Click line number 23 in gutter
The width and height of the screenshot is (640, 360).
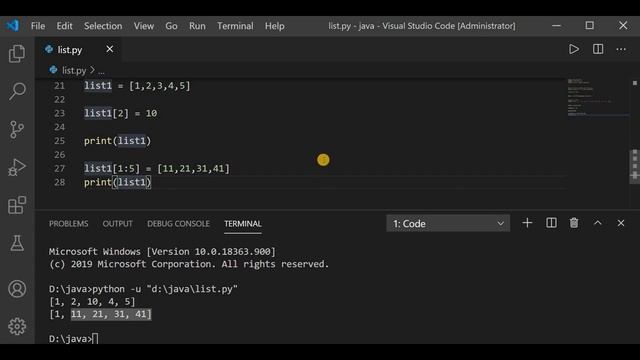pos(60,113)
